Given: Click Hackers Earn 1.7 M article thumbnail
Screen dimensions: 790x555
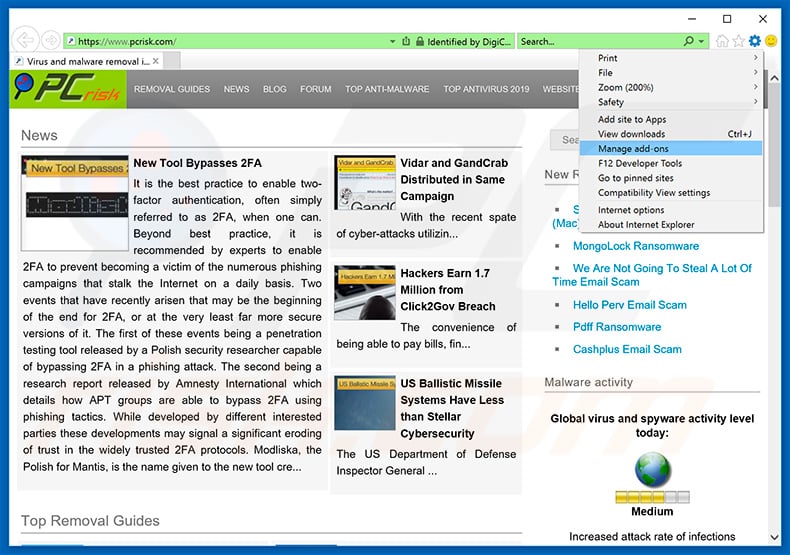Looking at the screenshot, I should pyautogui.click(x=365, y=293).
